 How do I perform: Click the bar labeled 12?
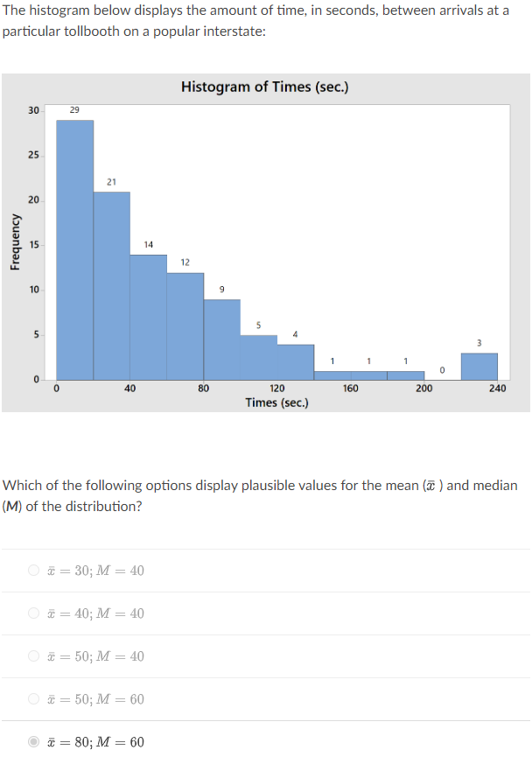(185, 328)
